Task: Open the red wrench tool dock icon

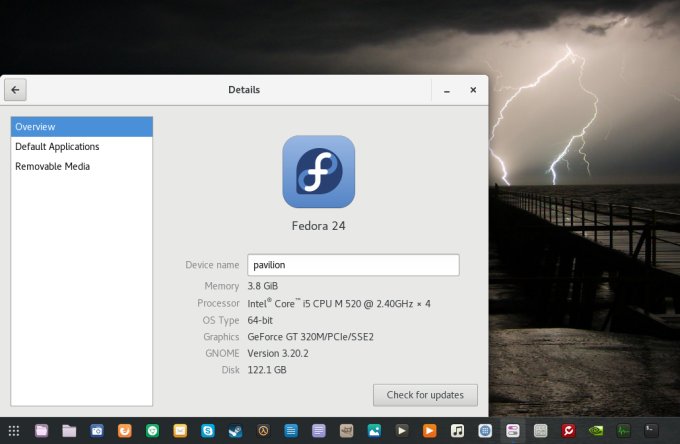Action: point(568,431)
